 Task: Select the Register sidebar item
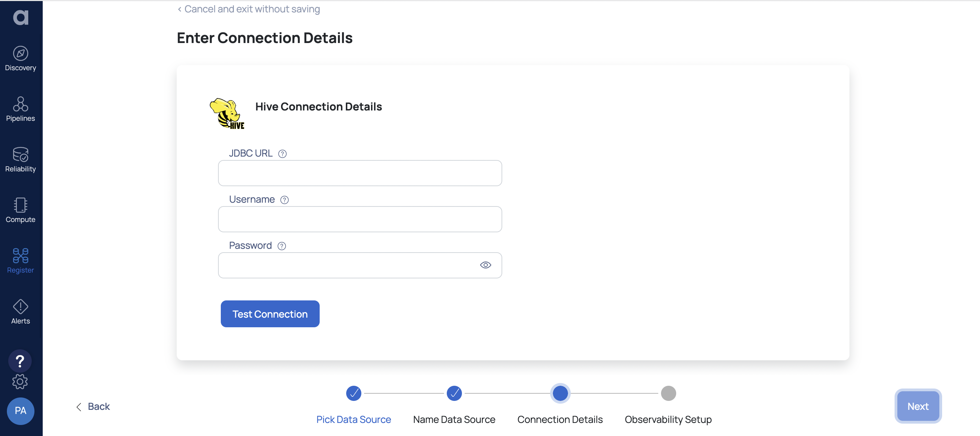21,261
